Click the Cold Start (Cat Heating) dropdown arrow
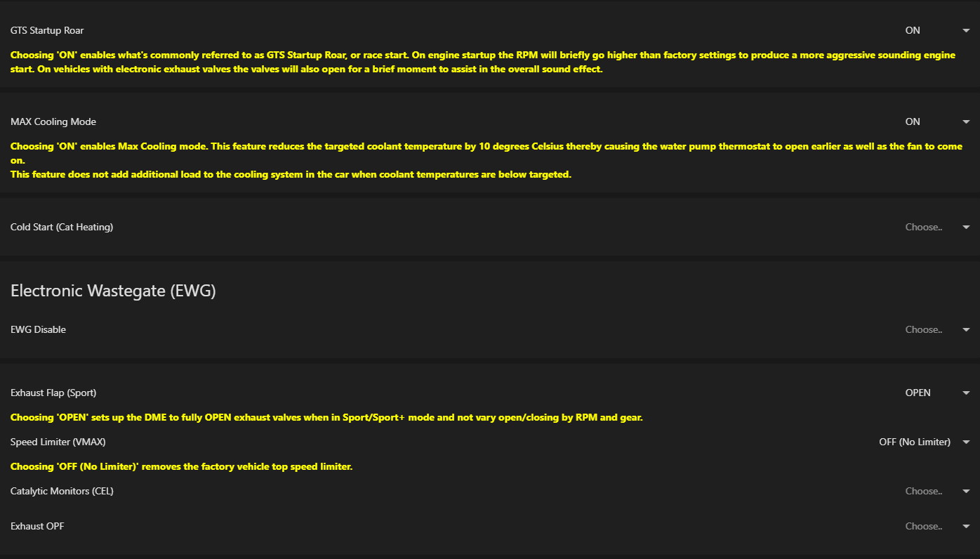The width and height of the screenshot is (980, 559). tap(966, 228)
